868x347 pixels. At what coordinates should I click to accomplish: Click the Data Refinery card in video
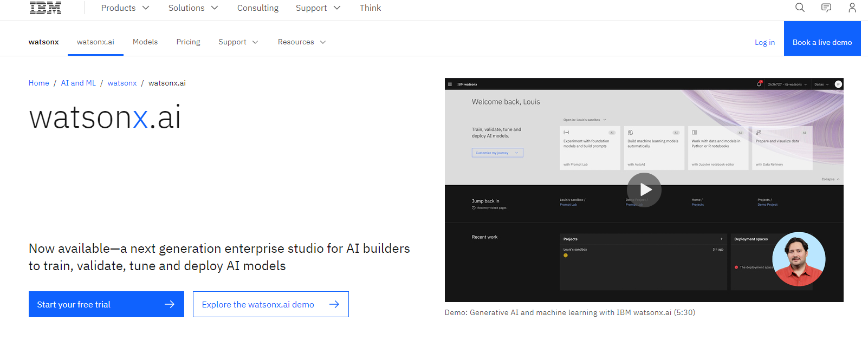[x=782, y=148]
